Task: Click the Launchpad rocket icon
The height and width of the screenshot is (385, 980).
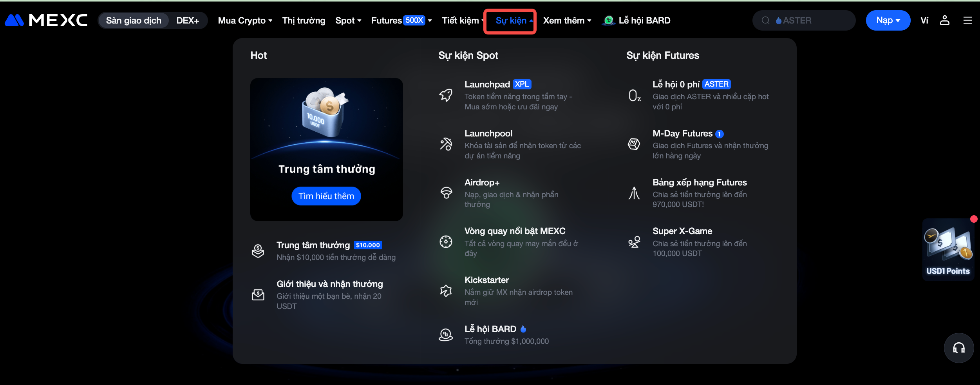Action: [446, 95]
